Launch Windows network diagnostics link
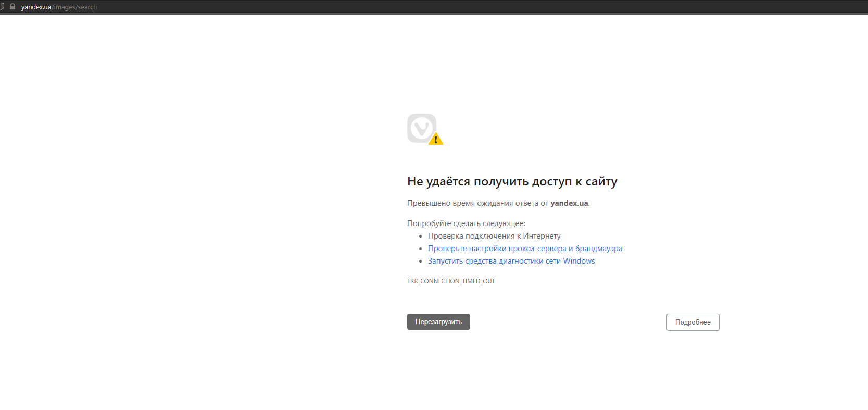The height and width of the screenshot is (410, 868). click(511, 261)
